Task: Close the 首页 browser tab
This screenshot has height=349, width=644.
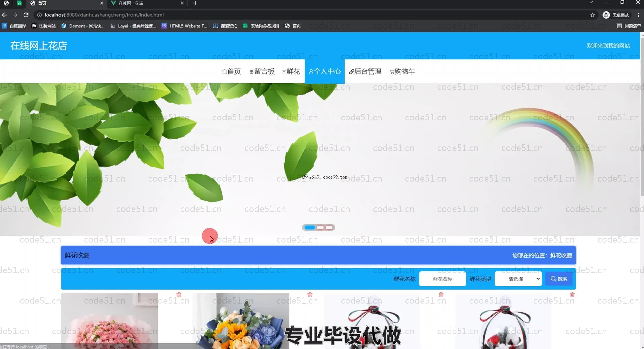Action: point(102,3)
